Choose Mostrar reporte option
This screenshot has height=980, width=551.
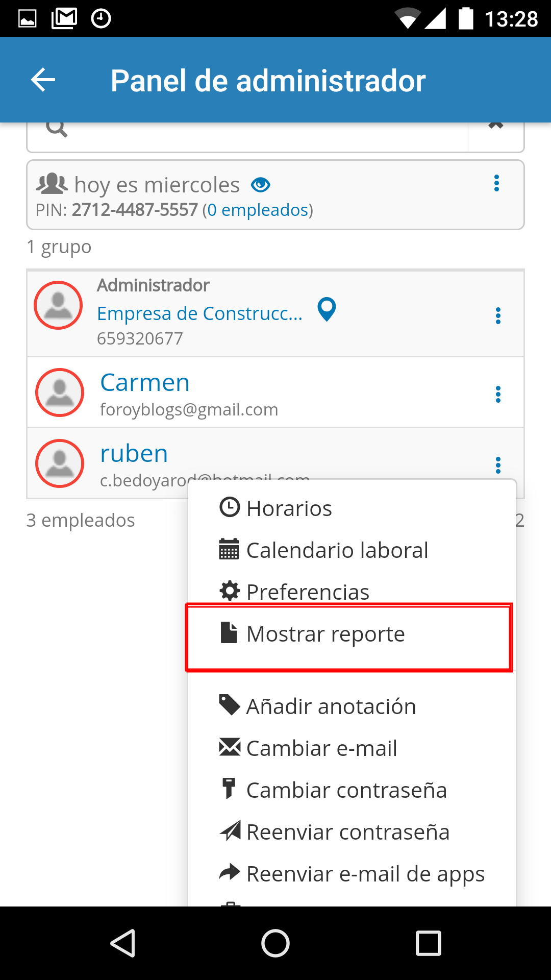[325, 634]
